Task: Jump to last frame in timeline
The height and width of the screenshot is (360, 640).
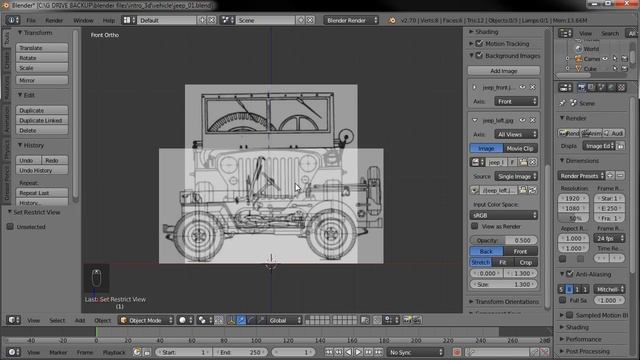Action: 378,352
